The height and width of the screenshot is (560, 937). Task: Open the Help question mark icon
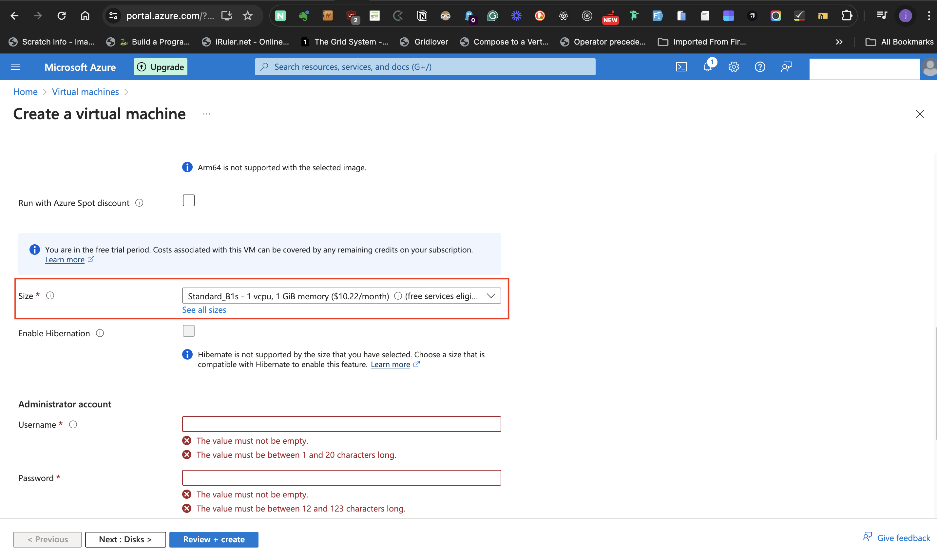tap(759, 67)
